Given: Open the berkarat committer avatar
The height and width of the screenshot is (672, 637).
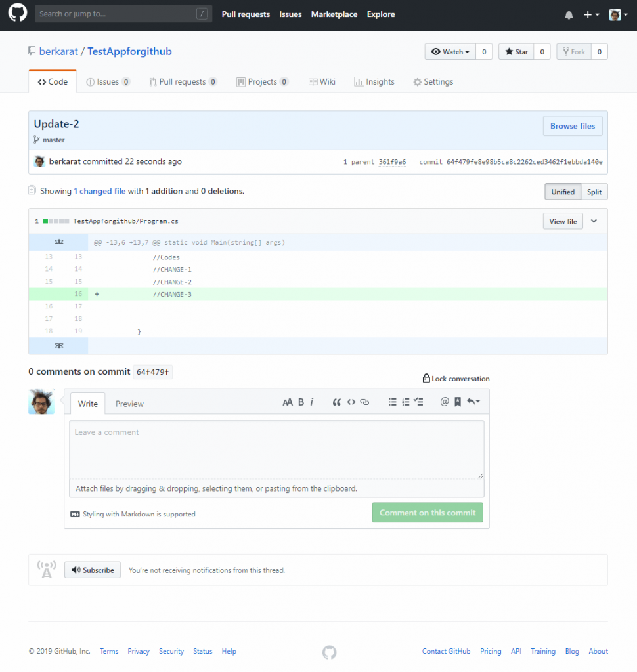Looking at the screenshot, I should [39, 161].
